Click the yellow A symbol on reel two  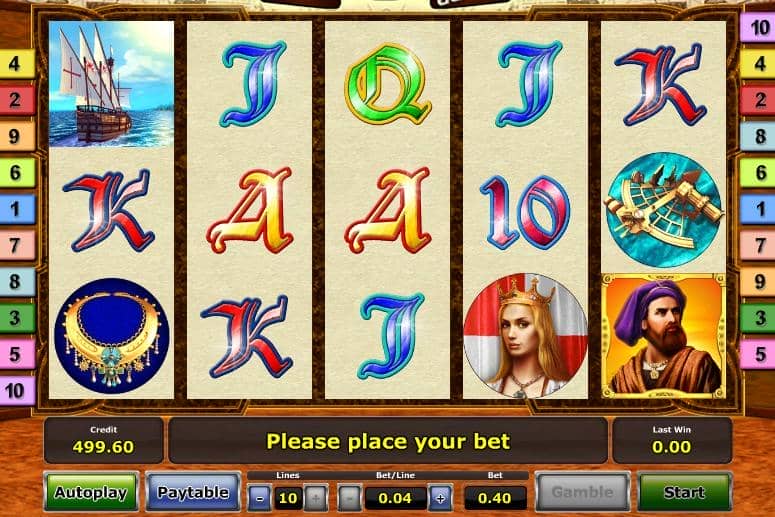(x=250, y=210)
